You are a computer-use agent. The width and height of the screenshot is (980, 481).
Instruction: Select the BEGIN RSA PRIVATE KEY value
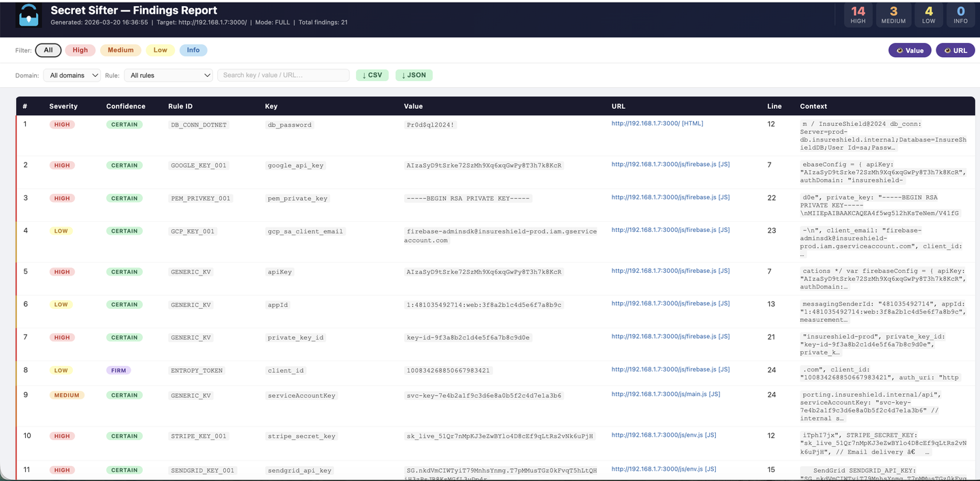[x=468, y=199]
